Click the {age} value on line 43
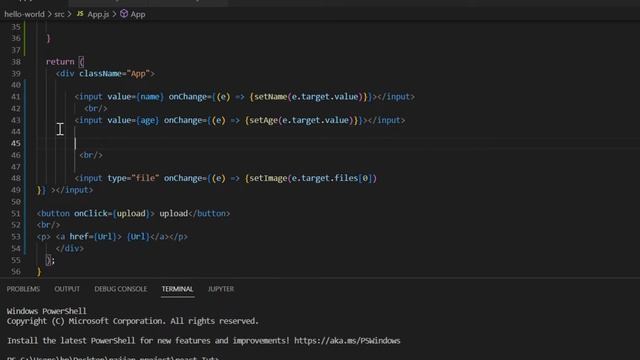Screen dimensions: 640x360 point(147,120)
